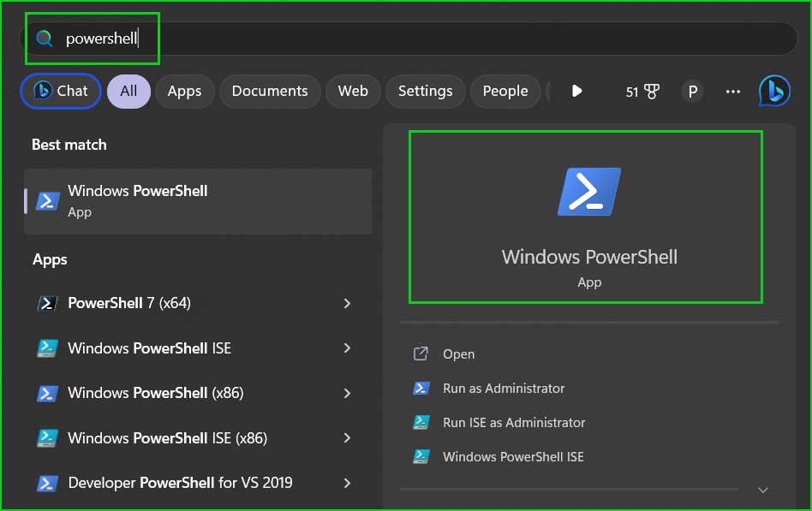Click the Windows PowerShell title in preview

(x=589, y=257)
